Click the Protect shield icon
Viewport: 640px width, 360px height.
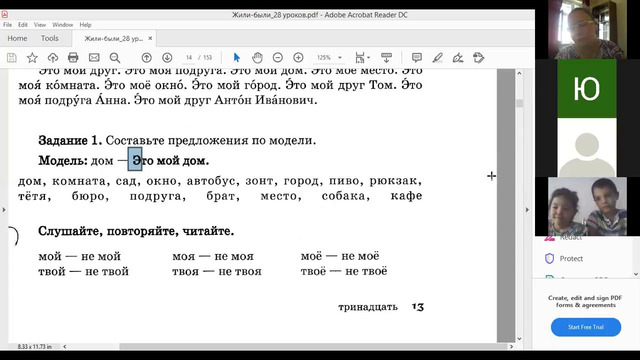[549, 258]
